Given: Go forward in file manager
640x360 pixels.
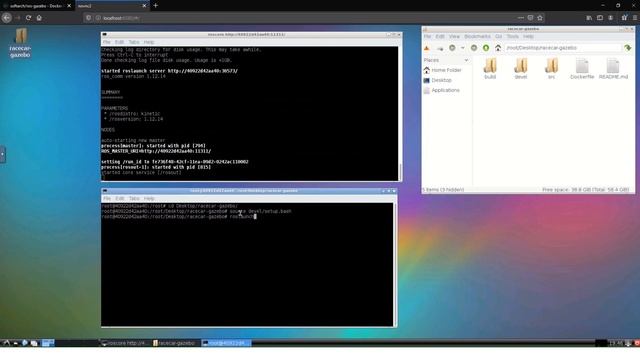Looking at the screenshot, I should point(474,48).
